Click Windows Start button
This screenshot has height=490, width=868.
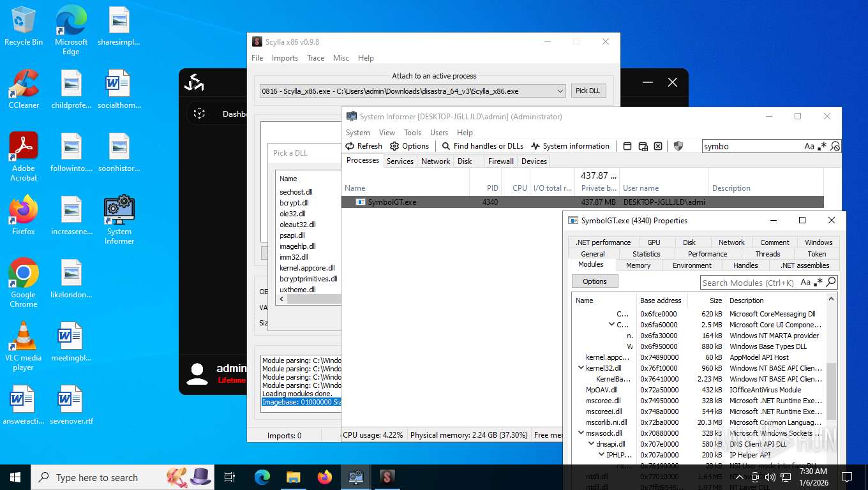[x=15, y=477]
